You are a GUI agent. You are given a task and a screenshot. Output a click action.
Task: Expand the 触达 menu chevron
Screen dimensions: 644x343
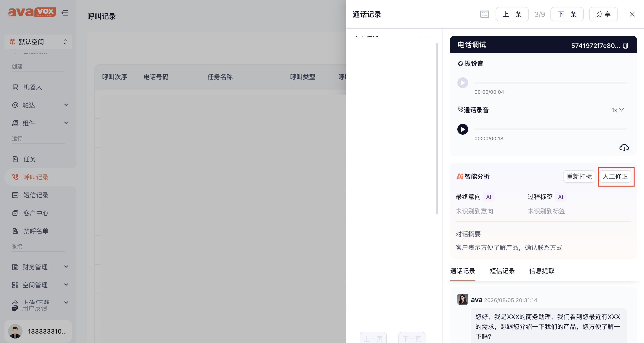[x=66, y=105]
